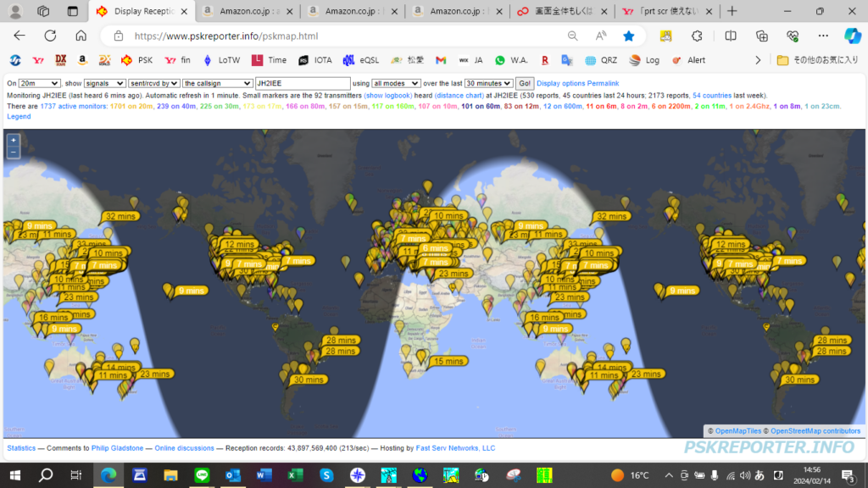Zoom out on the map with minus button
This screenshot has height=488, width=868.
(13, 152)
